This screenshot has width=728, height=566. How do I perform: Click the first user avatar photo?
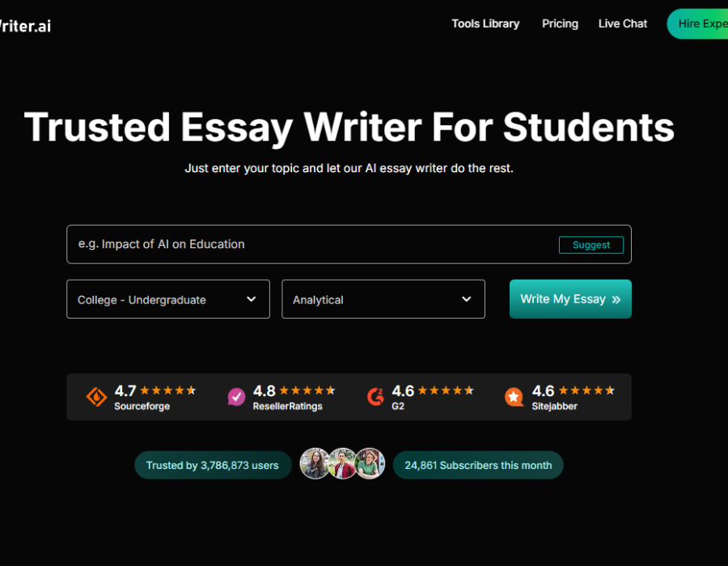[315, 464]
